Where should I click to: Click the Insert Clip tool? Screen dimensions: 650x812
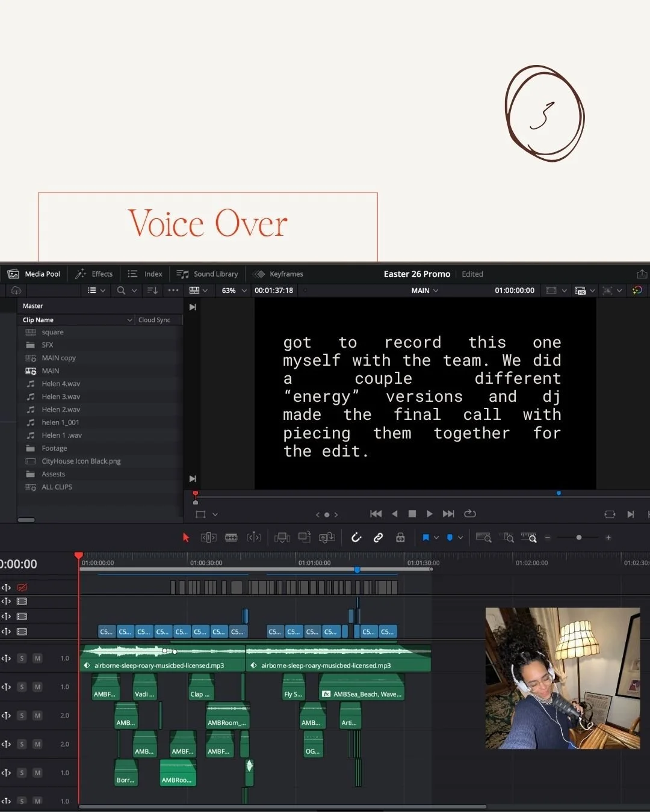pos(282,538)
